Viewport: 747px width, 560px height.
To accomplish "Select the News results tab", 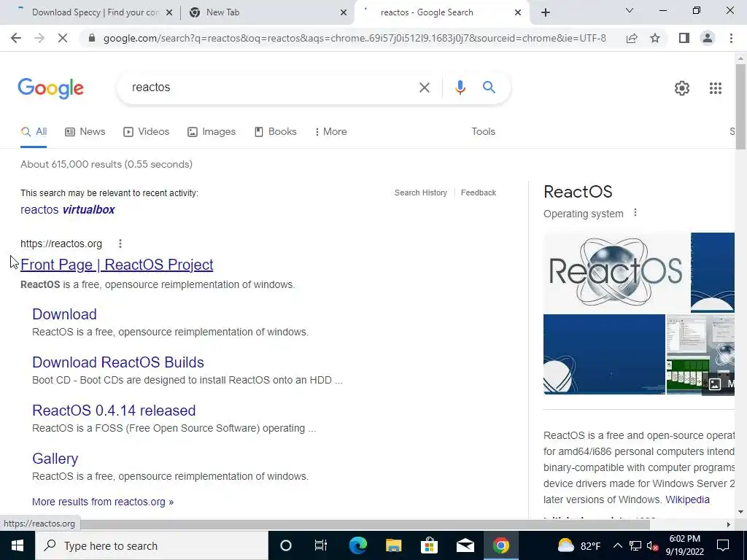I will click(x=85, y=132).
